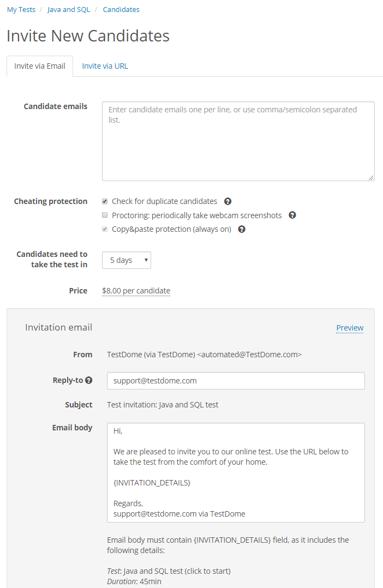Open the Preview link for invitation email
383x588 pixels.
pyautogui.click(x=350, y=328)
